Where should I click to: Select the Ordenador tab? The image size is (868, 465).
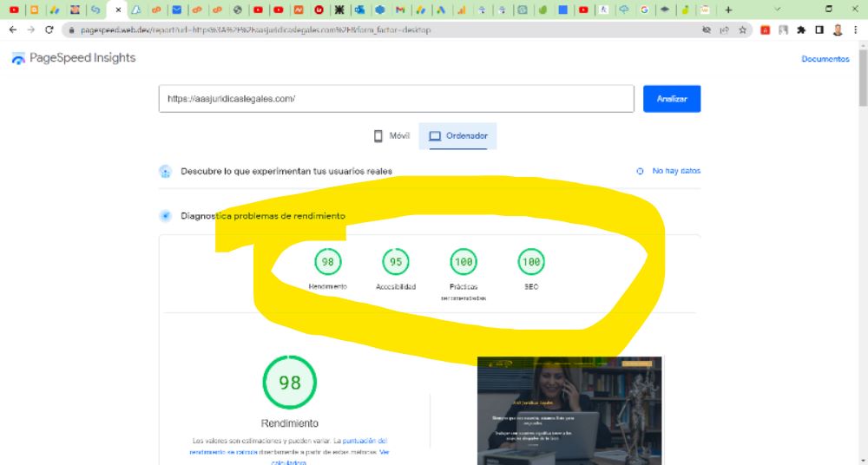click(x=457, y=136)
